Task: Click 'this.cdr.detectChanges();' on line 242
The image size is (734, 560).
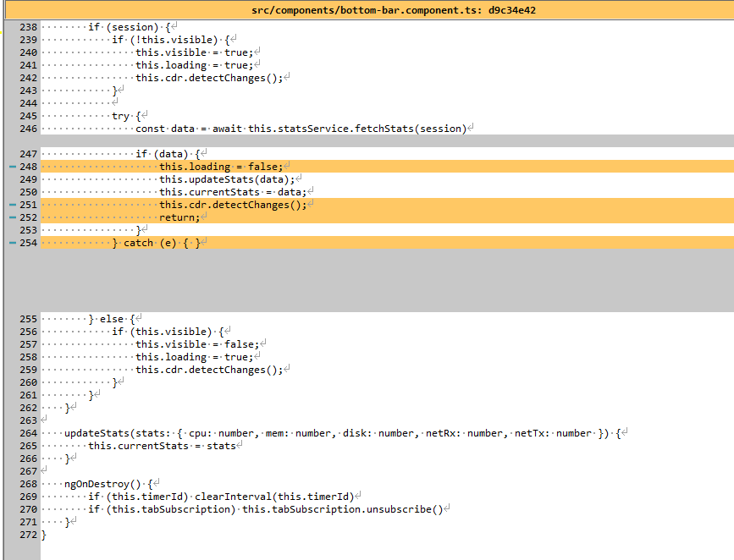Action: point(209,78)
